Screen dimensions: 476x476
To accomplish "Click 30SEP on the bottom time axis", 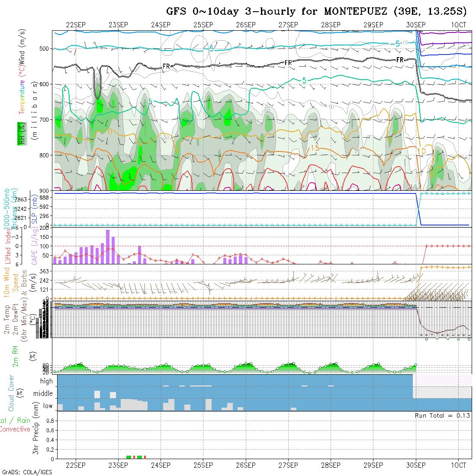I will (416, 465).
